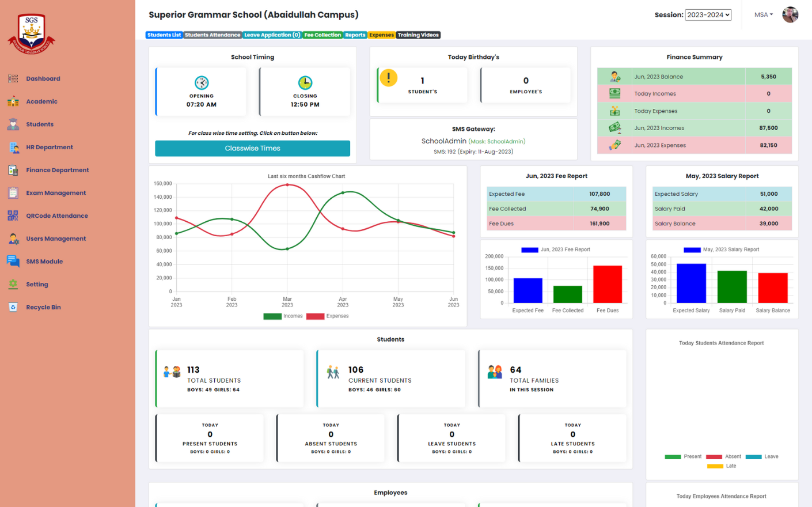The width and height of the screenshot is (812, 507).
Task: Click the Academic sidebar icon
Action: 13,101
